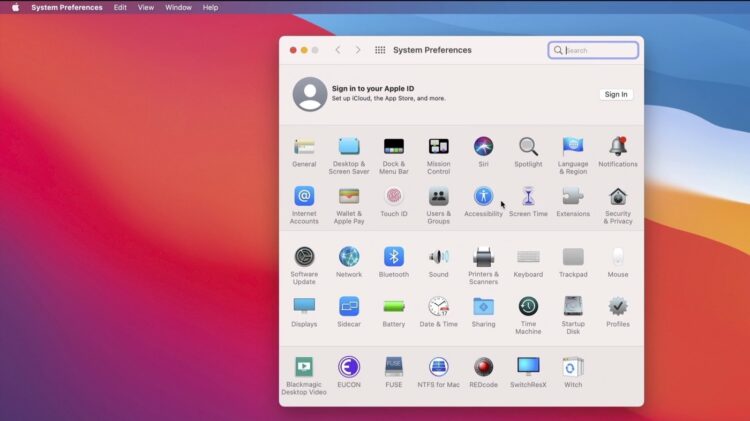Open Accessibility settings

click(x=483, y=197)
